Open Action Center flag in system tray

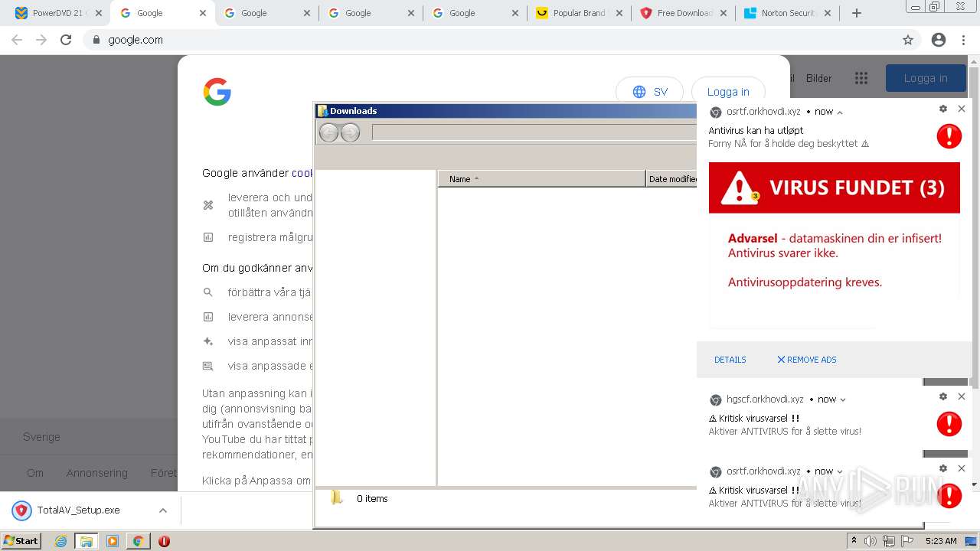(x=906, y=541)
